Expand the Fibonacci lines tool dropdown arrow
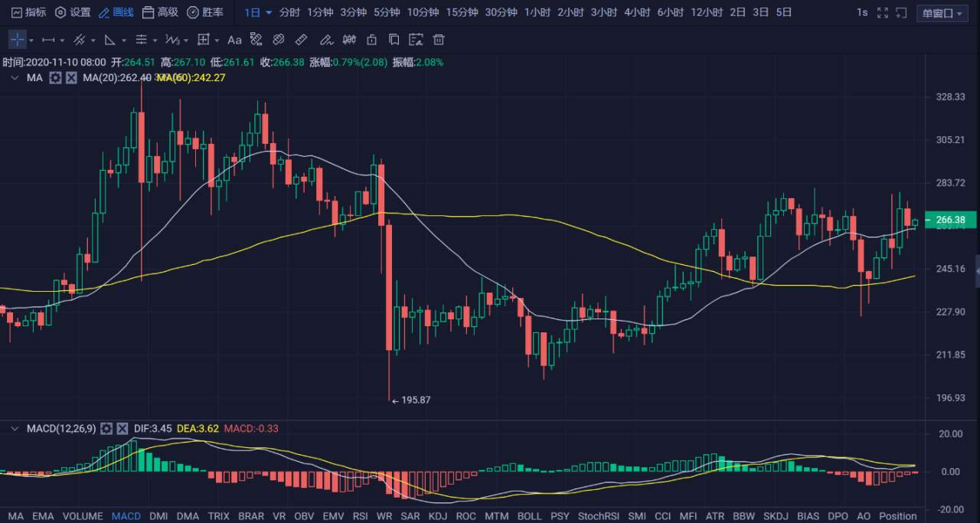The height and width of the screenshot is (523, 980). point(155,41)
